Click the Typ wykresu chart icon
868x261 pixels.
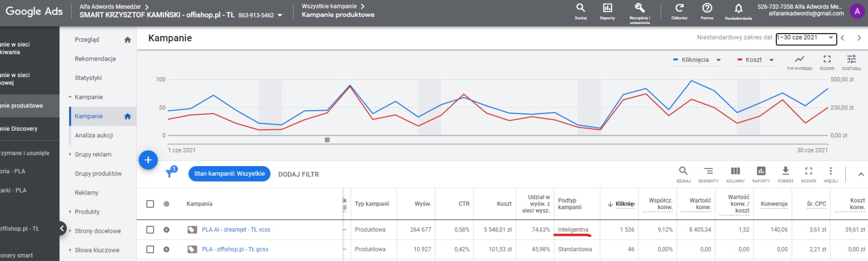point(799,59)
